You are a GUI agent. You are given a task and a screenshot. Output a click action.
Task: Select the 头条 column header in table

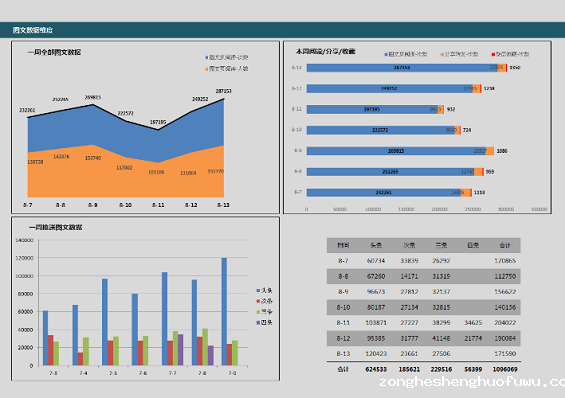(x=376, y=246)
